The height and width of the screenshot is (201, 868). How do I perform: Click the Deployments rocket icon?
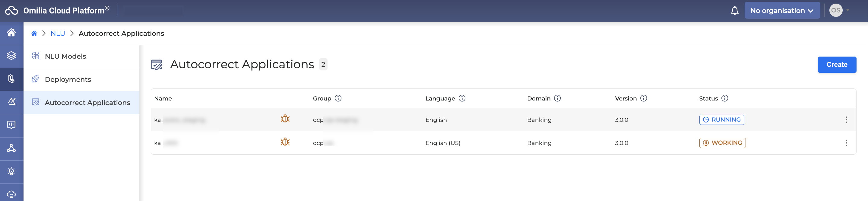pos(35,79)
